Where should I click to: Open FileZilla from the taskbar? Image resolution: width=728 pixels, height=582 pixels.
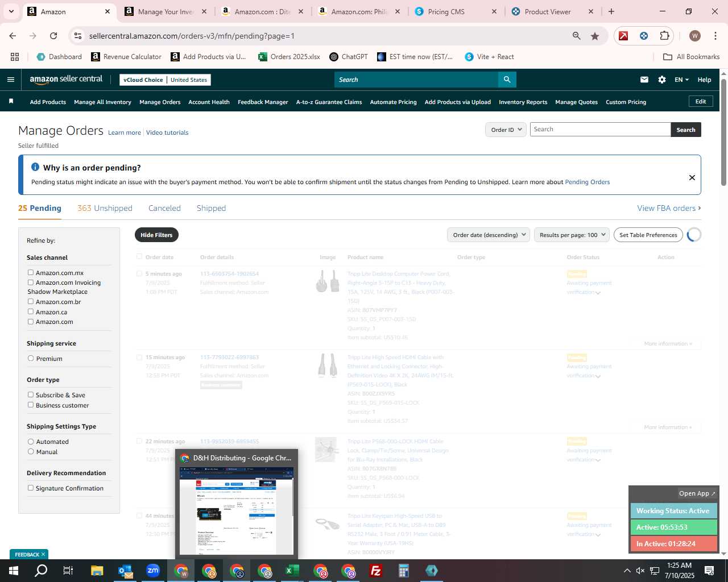click(376, 571)
